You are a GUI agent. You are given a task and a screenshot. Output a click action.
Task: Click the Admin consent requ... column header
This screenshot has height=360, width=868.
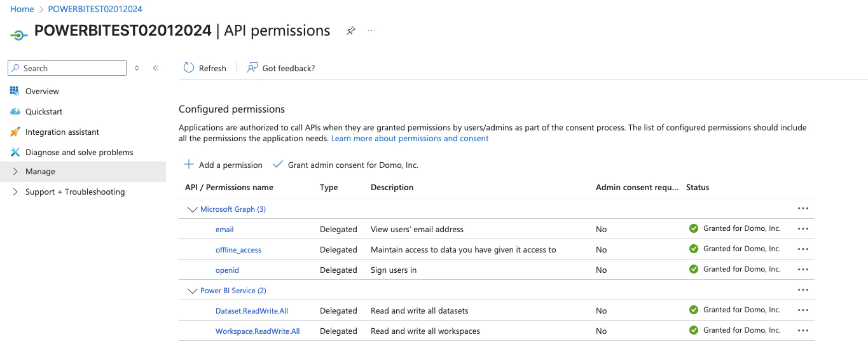pyautogui.click(x=637, y=188)
